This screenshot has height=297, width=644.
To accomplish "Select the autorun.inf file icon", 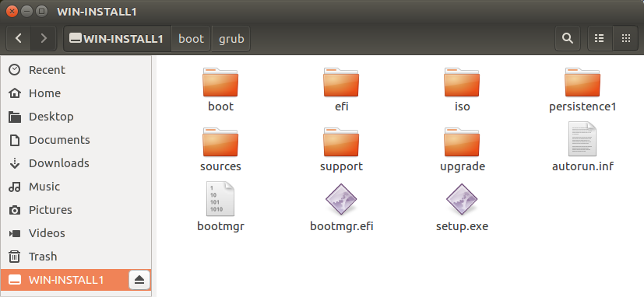I will coord(582,138).
